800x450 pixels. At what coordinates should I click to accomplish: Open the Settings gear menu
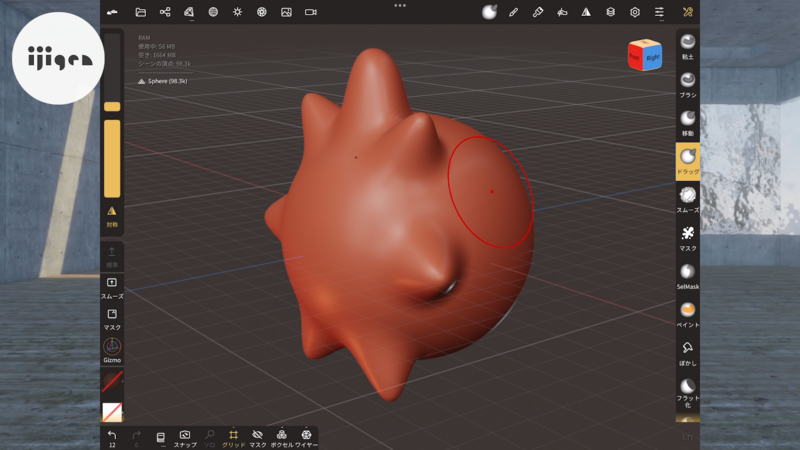(x=635, y=12)
